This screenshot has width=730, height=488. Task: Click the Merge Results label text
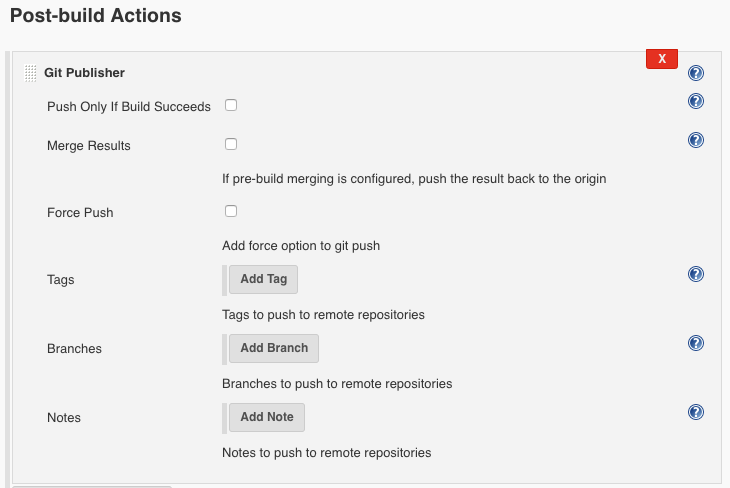[89, 146]
